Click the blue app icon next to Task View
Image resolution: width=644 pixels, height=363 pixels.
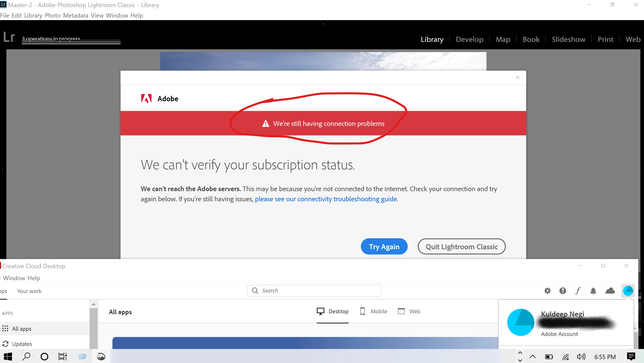point(82,357)
